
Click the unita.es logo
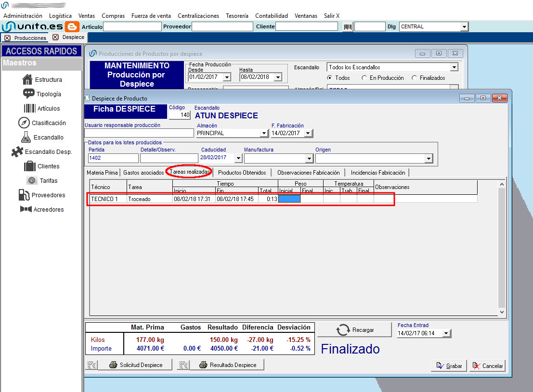32,26
